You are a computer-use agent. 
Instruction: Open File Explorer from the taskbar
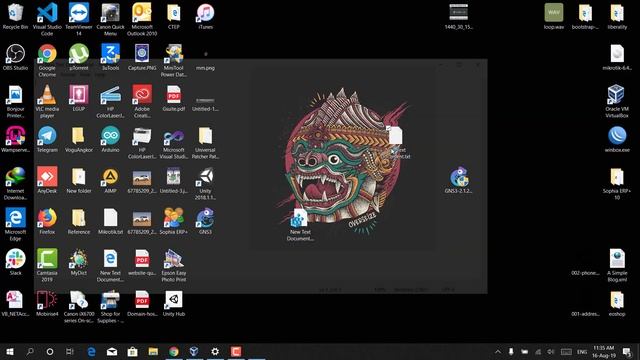coord(153,351)
